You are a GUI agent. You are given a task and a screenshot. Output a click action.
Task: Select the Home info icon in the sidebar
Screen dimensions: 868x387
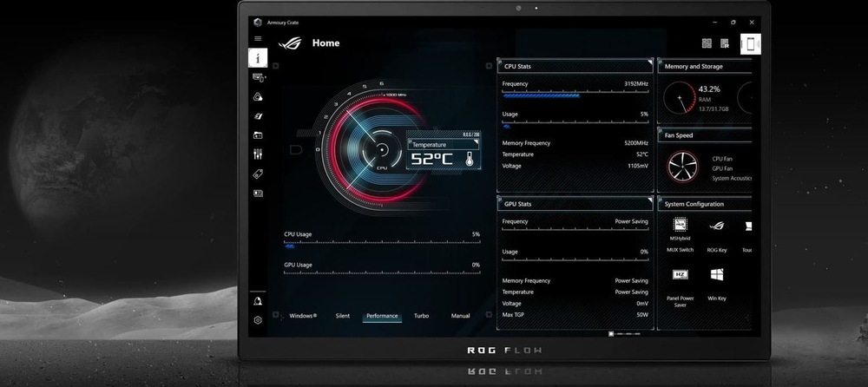[x=258, y=57]
